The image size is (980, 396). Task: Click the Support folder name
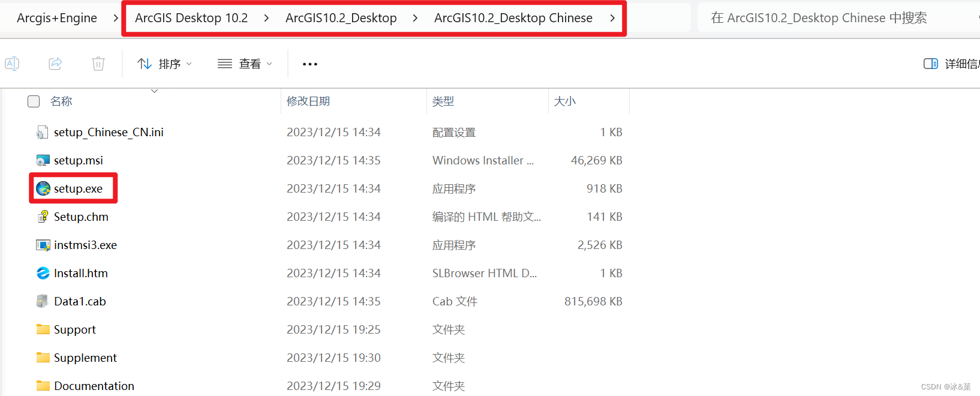click(75, 329)
